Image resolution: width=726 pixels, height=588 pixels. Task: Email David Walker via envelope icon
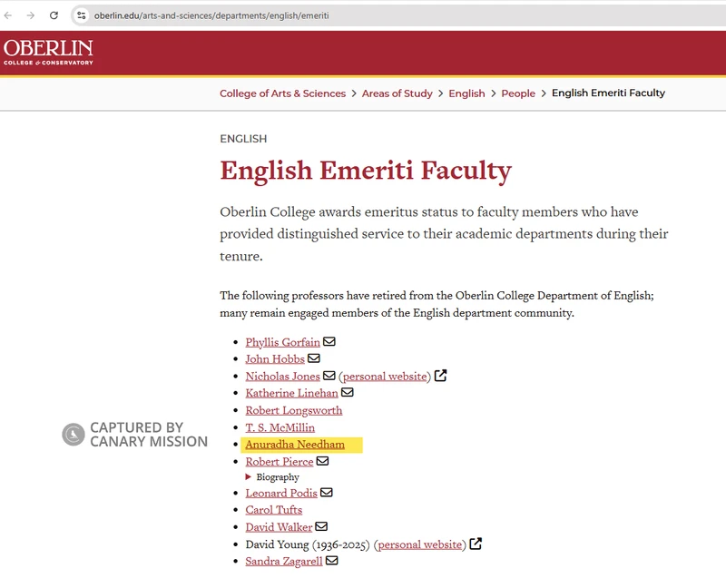click(321, 527)
